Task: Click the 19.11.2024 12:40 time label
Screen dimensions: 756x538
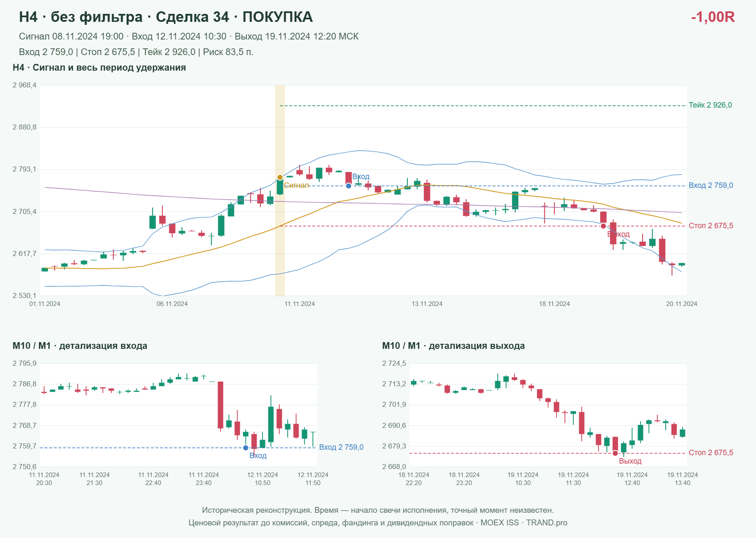Action: [x=632, y=479]
